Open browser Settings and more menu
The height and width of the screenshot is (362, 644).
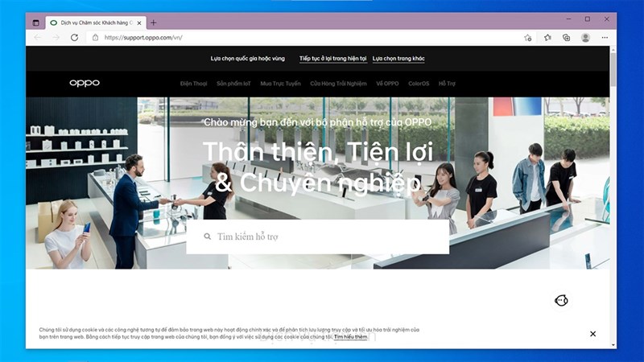click(605, 38)
